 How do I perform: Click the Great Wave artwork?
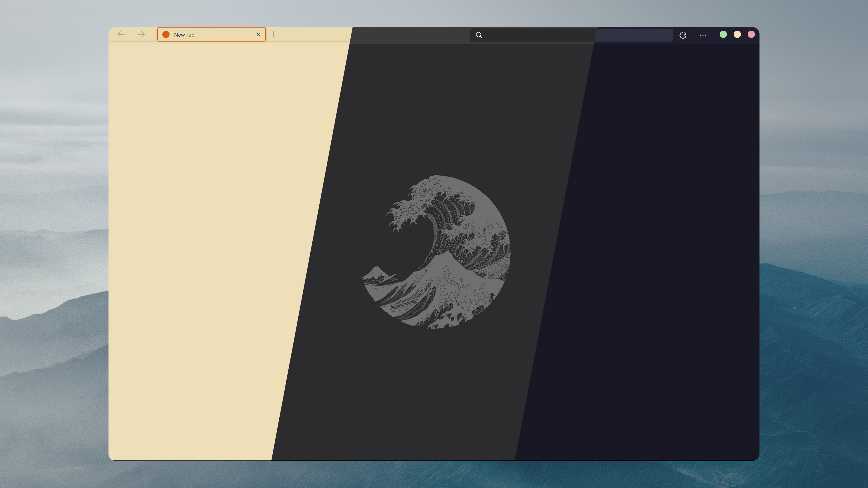point(436,252)
